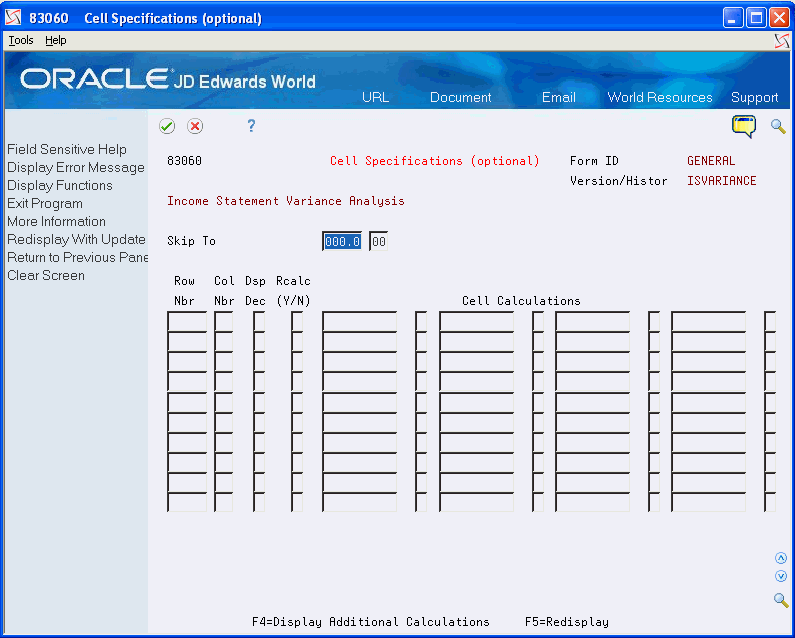Click the first Cell Calculations field in row one
This screenshot has height=638, width=795.
359,322
